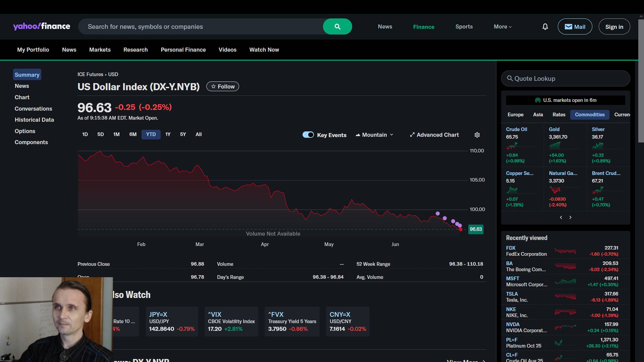Click previous arrow in commodities panel
The height and width of the screenshot is (362, 644).
(561, 218)
